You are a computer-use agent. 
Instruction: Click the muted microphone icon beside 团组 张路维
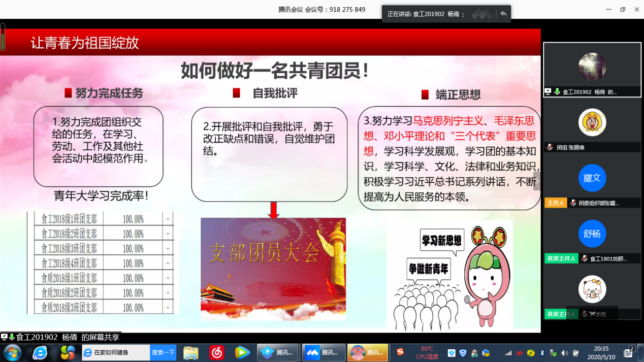550,147
